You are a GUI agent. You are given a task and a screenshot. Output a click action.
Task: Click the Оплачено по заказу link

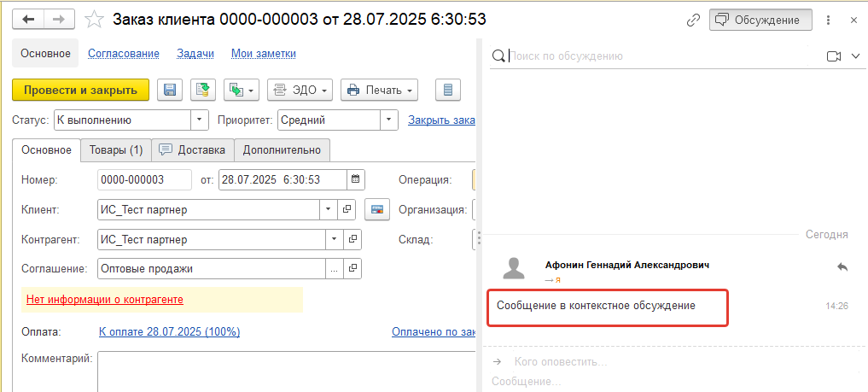(434, 331)
